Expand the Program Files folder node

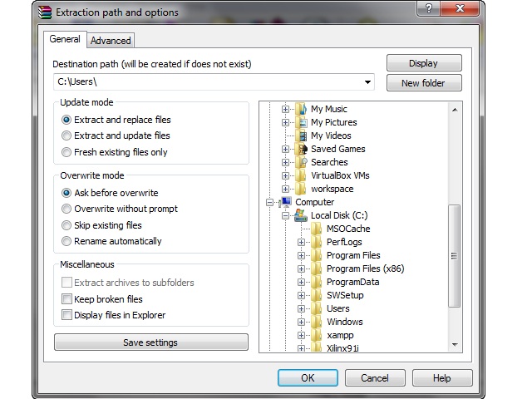point(301,255)
